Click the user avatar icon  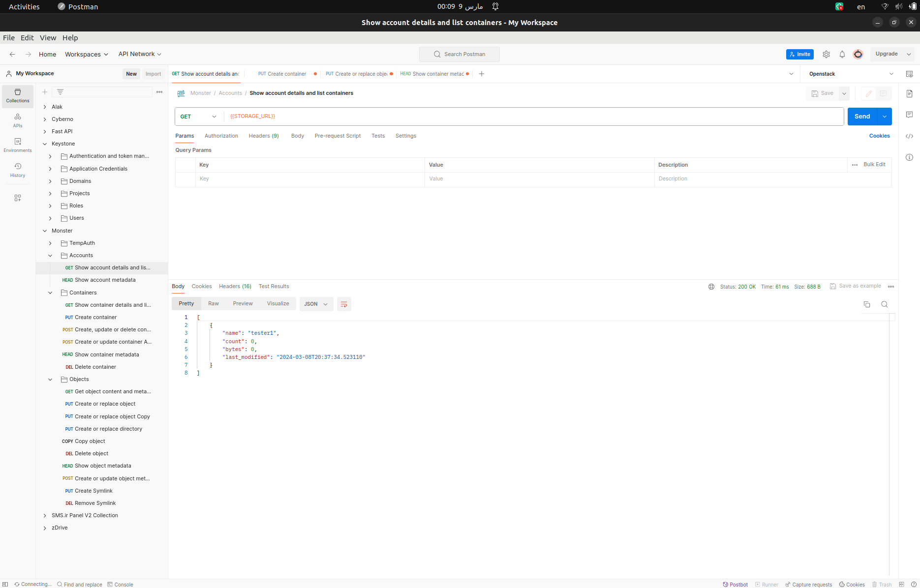pos(858,54)
